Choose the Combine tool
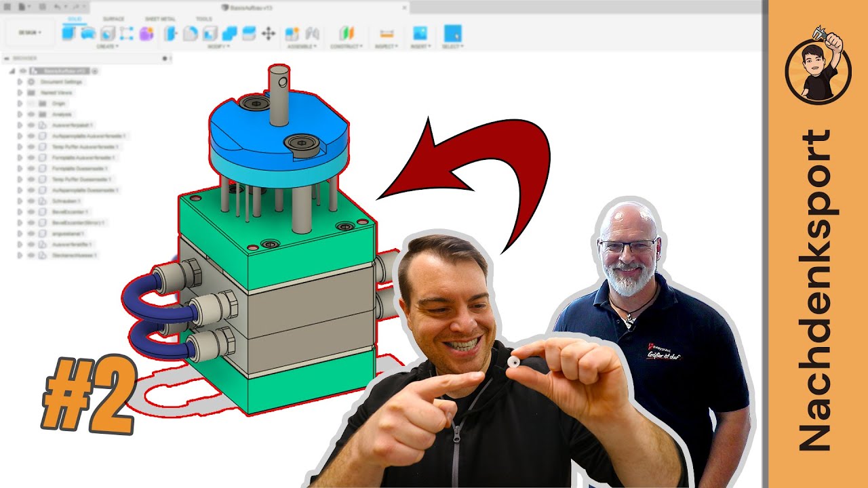 click(x=230, y=33)
